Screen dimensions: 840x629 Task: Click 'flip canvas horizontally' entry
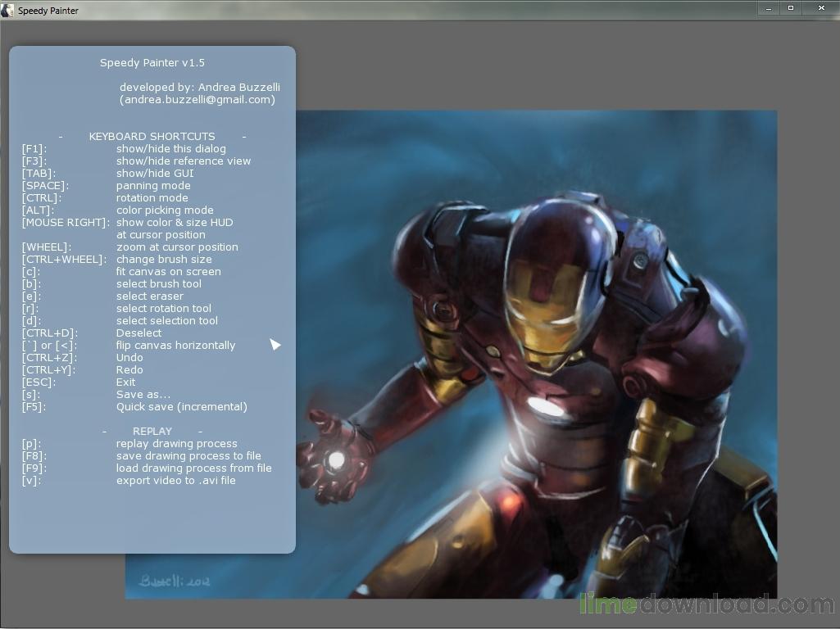[175, 346]
